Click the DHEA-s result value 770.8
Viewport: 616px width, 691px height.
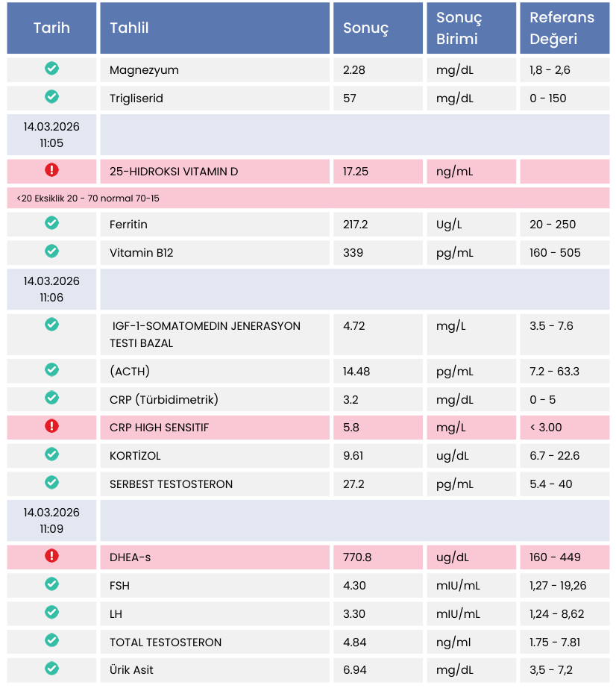pos(357,557)
